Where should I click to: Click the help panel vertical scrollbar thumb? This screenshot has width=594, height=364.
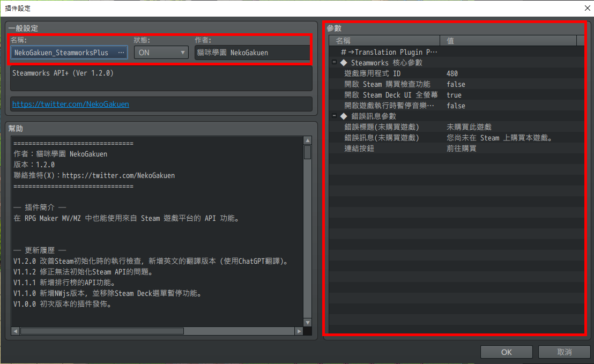click(308, 152)
